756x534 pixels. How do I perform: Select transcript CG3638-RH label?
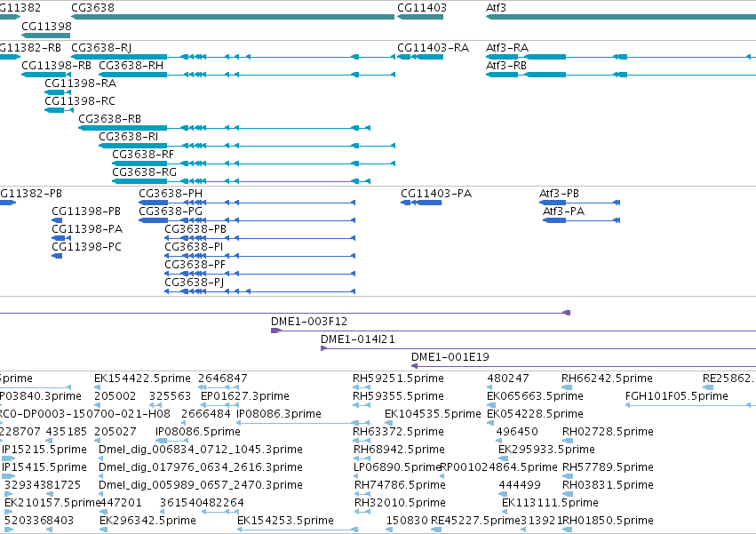131,66
